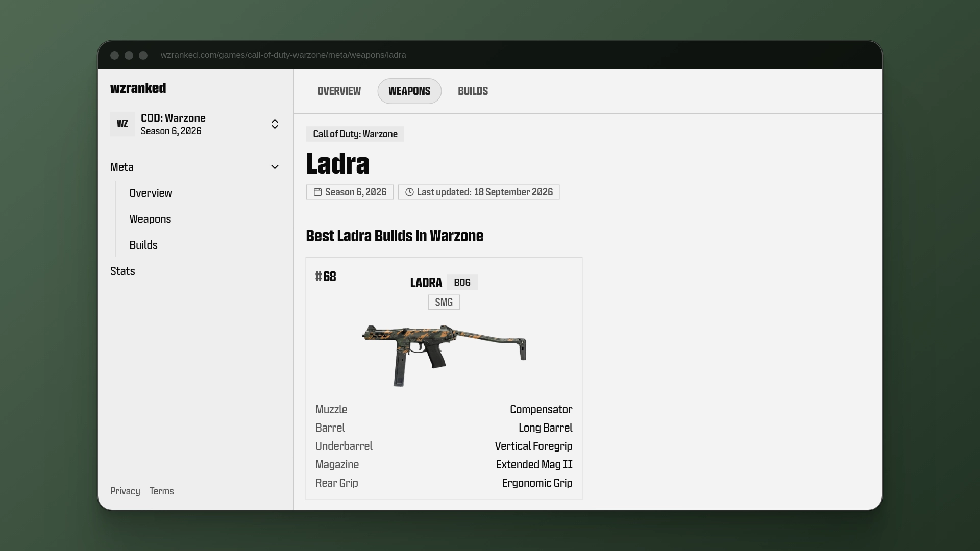This screenshot has width=980, height=551.
Task: Click the Extended Mag II attachment value
Action: point(534,464)
